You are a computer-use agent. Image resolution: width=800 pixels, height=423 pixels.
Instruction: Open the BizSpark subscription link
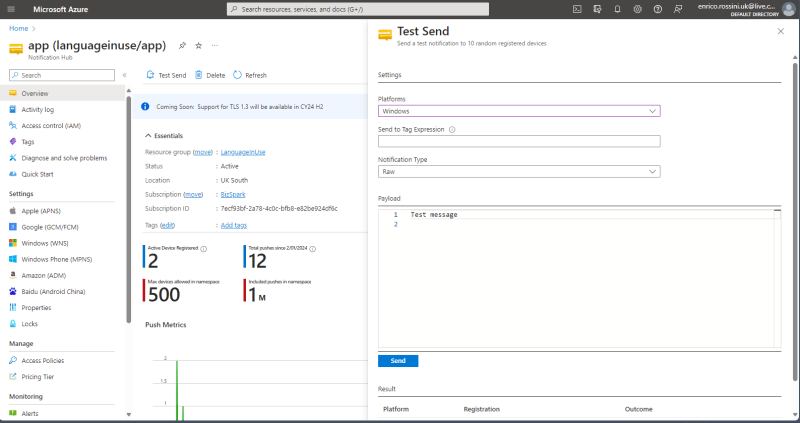[x=233, y=194]
